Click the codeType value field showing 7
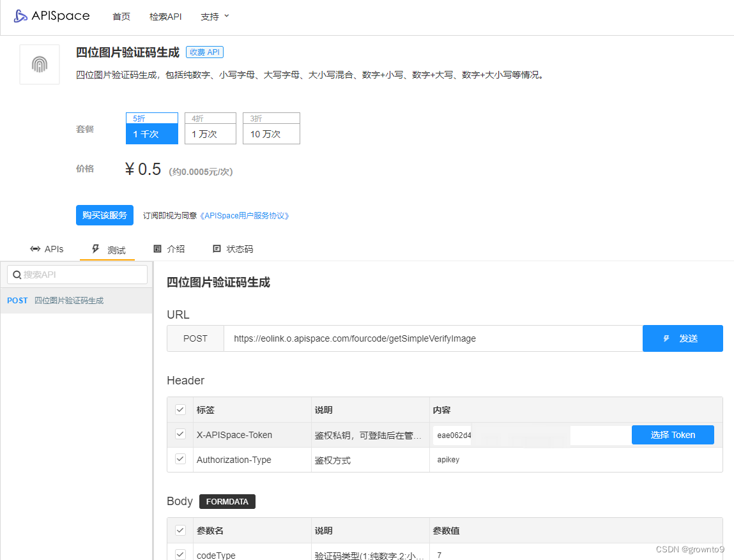Image resolution: width=734 pixels, height=560 pixels. click(576, 555)
